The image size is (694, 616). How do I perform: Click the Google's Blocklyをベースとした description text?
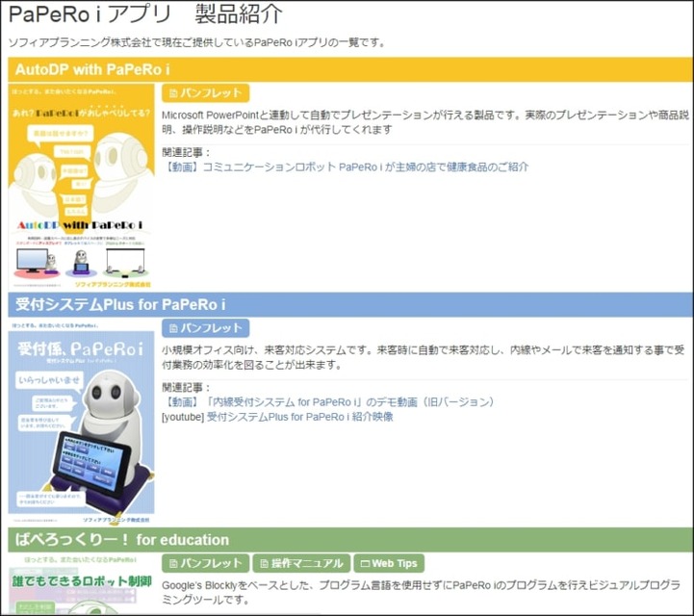(x=421, y=593)
